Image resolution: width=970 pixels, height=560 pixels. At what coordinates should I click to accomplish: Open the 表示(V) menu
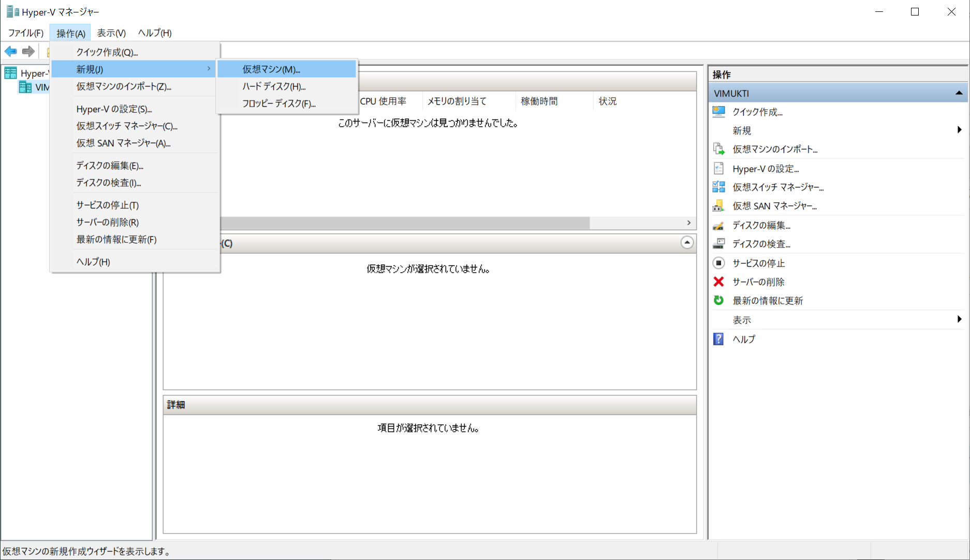coord(111,33)
